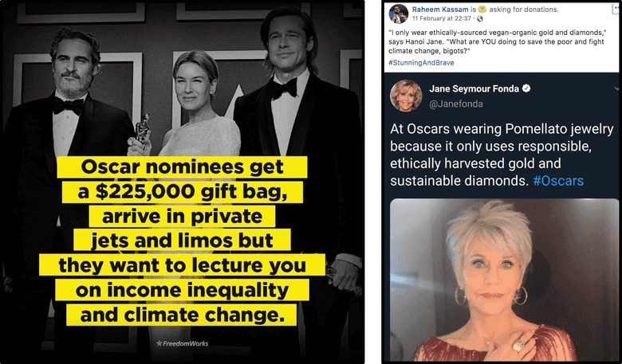Viewport: 622px width, 364px height.
Task: Click the globe public-audience icon
Action: 480,18
